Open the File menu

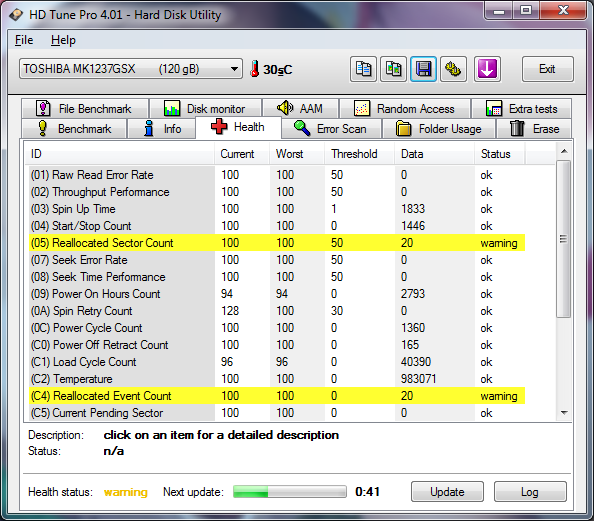24,40
